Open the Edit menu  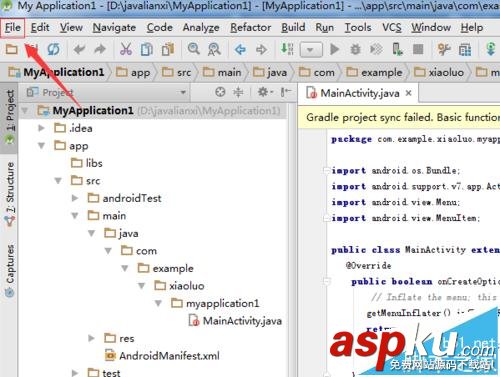40,27
